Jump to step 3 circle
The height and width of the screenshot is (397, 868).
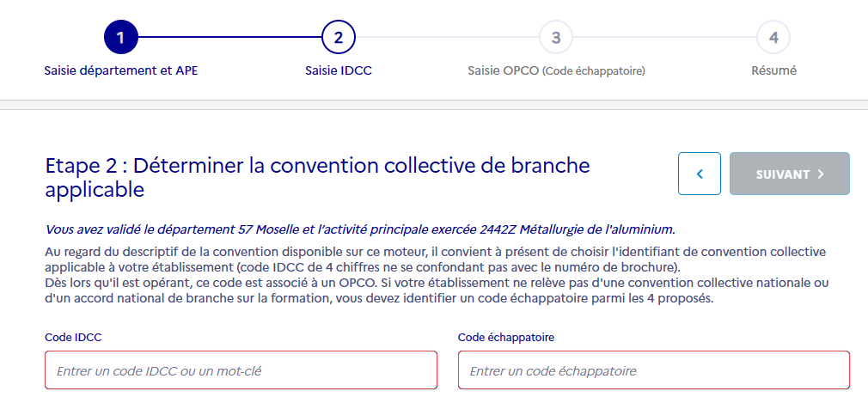[556, 38]
